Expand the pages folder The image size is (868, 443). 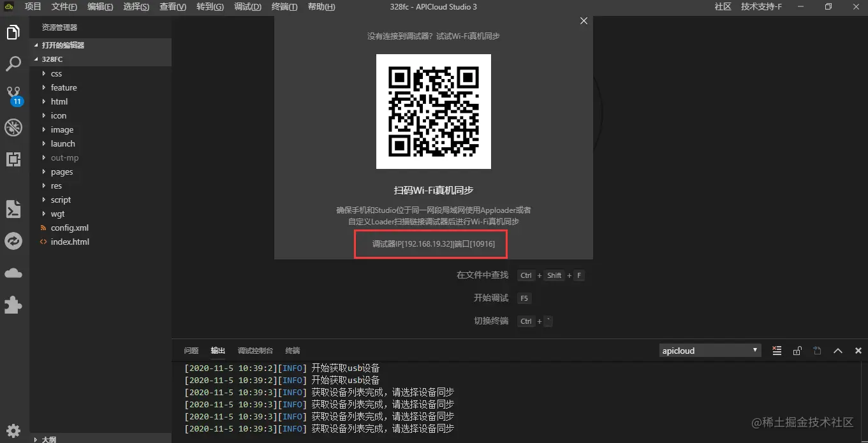click(100, 171)
